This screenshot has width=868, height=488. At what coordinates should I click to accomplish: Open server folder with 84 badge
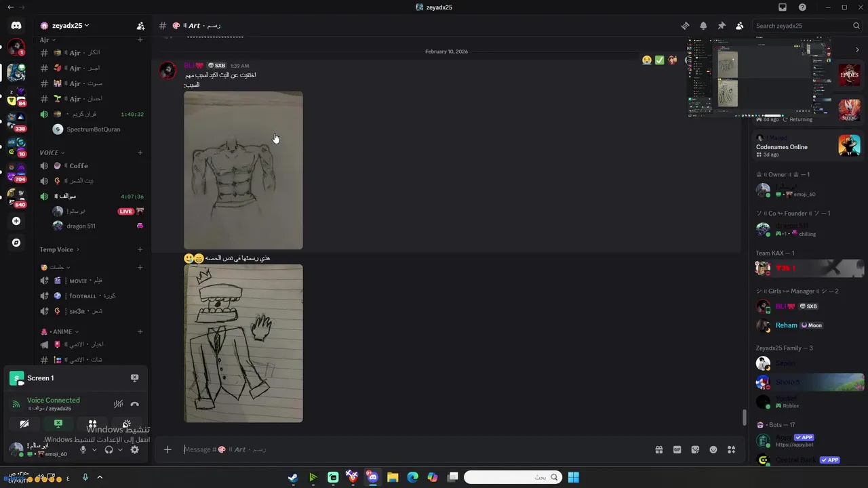pyautogui.click(x=16, y=96)
